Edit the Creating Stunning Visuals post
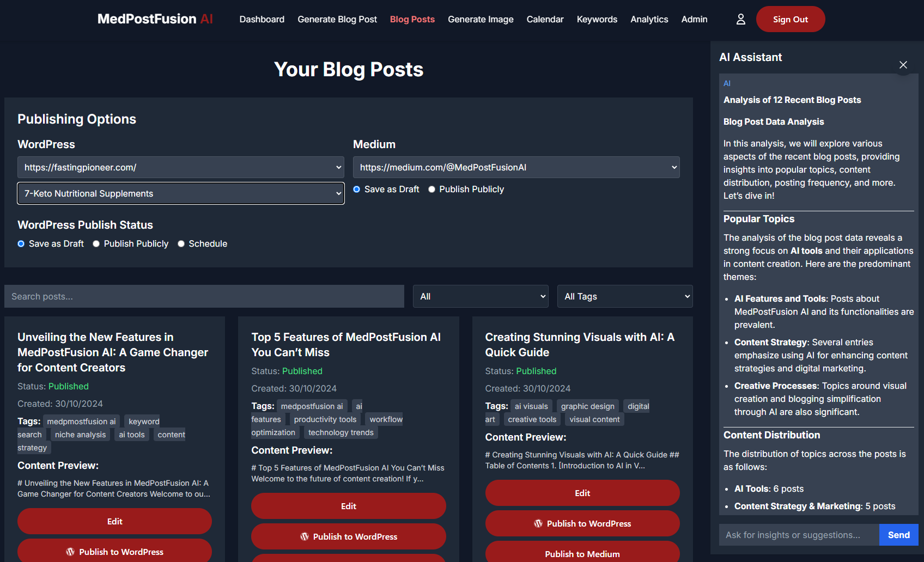 [x=582, y=493]
